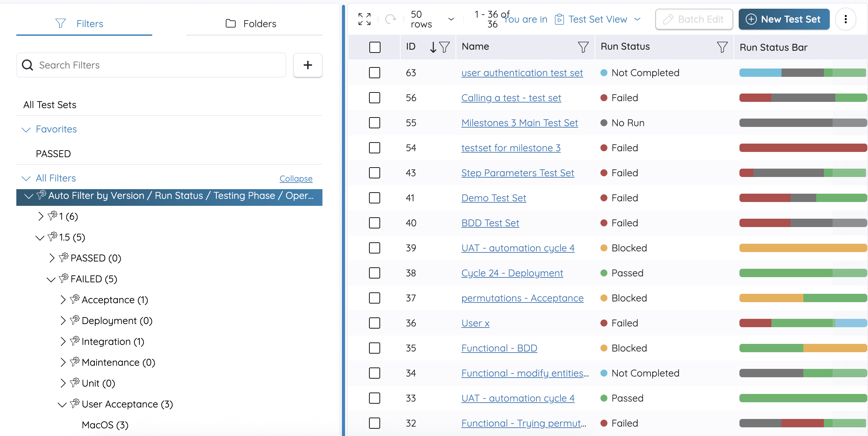868x436 pixels.
Task: Open the 50 rows page size dropdown
Action: tap(432, 19)
